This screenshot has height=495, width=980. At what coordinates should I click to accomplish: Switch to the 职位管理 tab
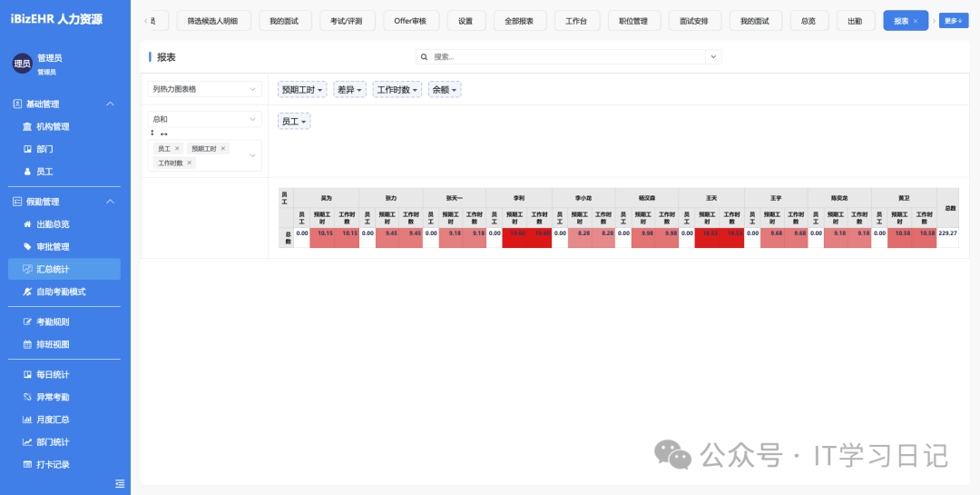[x=632, y=21]
